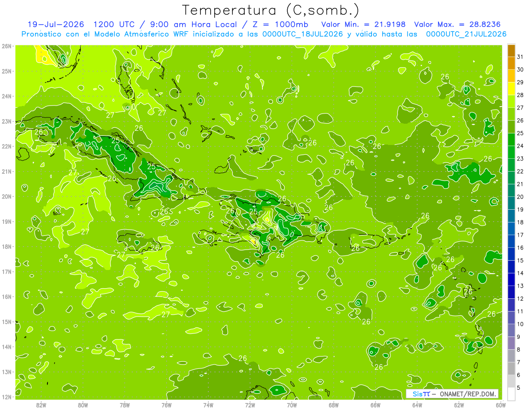The height and width of the screenshot is (411, 532).
Task: Pick the colorbar swatch between 26 and 27
Action: click(x=511, y=114)
